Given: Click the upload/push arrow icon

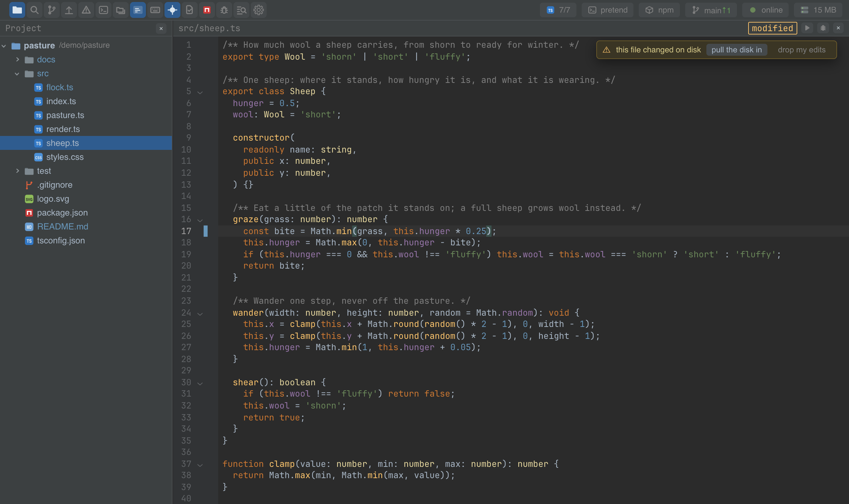Looking at the screenshot, I should pos(69,10).
